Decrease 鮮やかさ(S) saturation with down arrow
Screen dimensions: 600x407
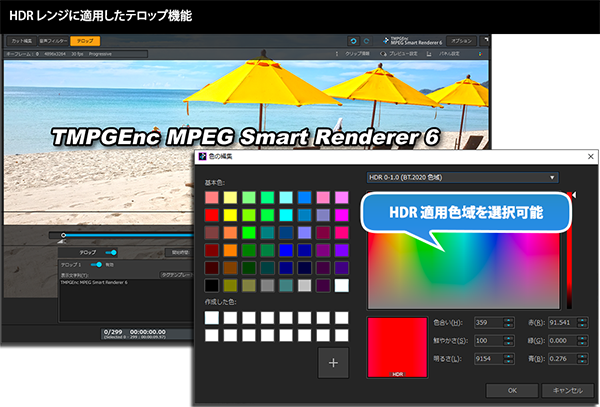(508, 343)
